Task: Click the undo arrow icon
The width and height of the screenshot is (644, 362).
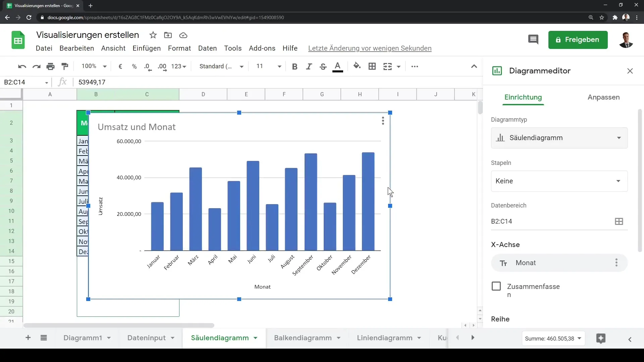Action: coord(22,66)
